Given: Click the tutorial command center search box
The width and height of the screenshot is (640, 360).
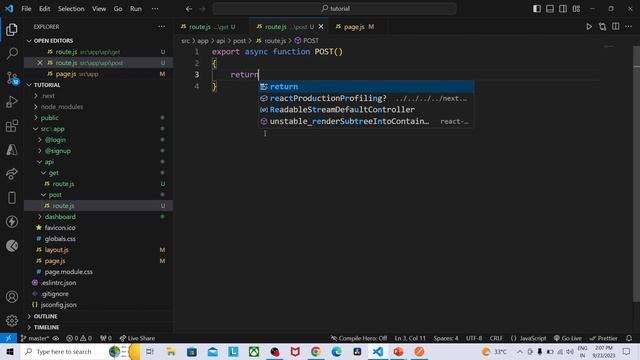Looking at the screenshot, I should [x=334, y=9].
